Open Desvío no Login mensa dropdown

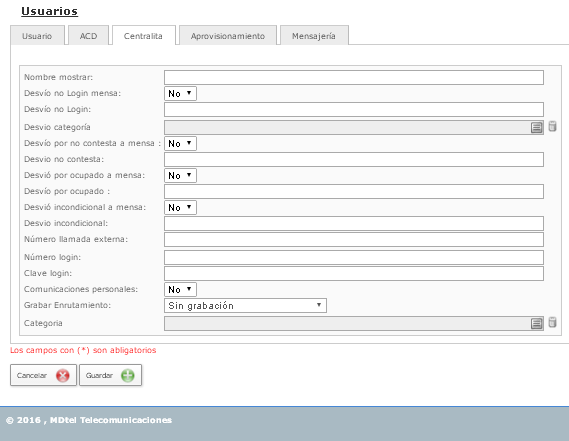(180, 93)
